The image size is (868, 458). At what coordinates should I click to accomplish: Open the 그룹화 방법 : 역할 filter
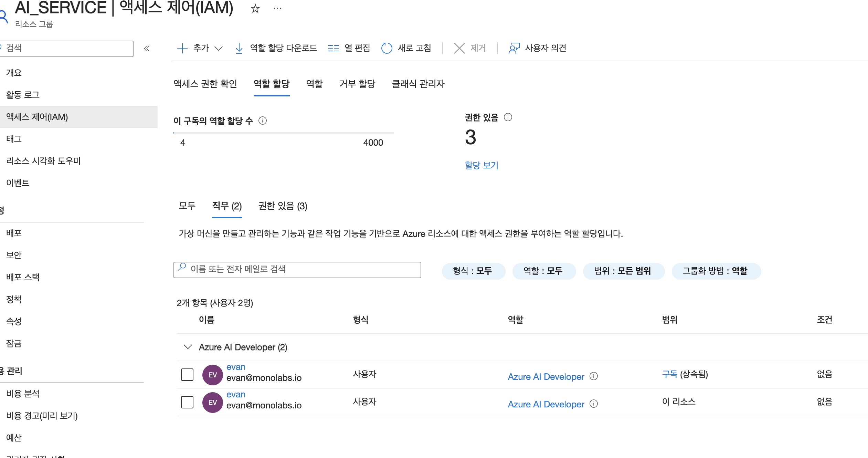pyautogui.click(x=716, y=271)
